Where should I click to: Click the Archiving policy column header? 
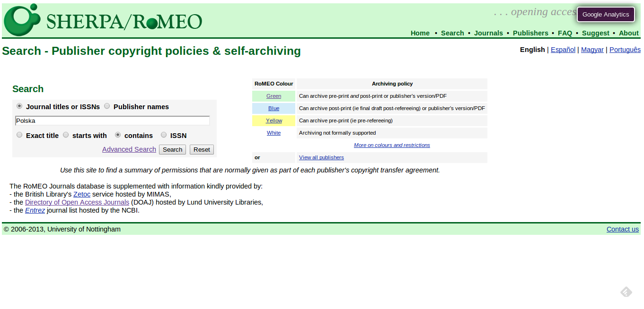tap(392, 84)
